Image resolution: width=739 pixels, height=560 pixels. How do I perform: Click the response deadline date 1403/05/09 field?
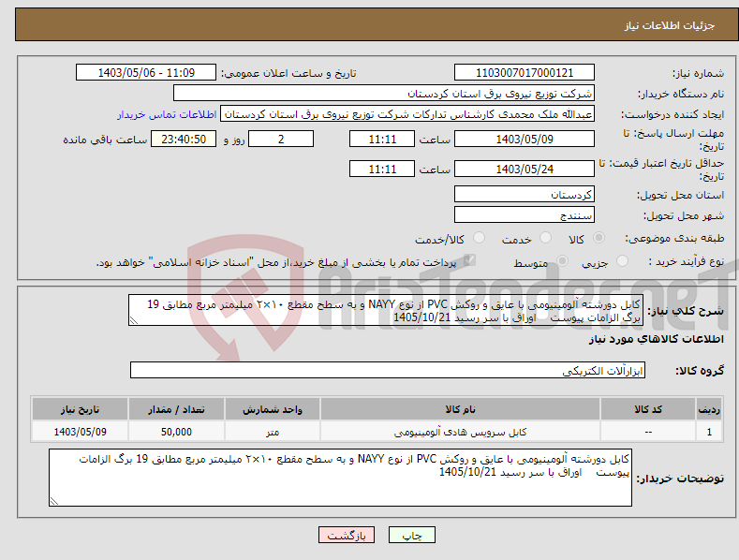click(525, 139)
